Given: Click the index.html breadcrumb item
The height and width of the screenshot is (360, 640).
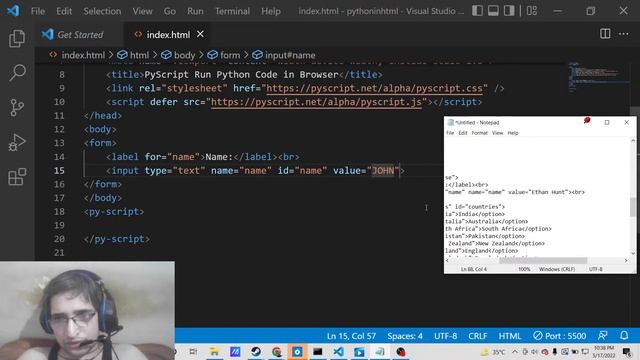Looking at the screenshot, I should click(83, 55).
